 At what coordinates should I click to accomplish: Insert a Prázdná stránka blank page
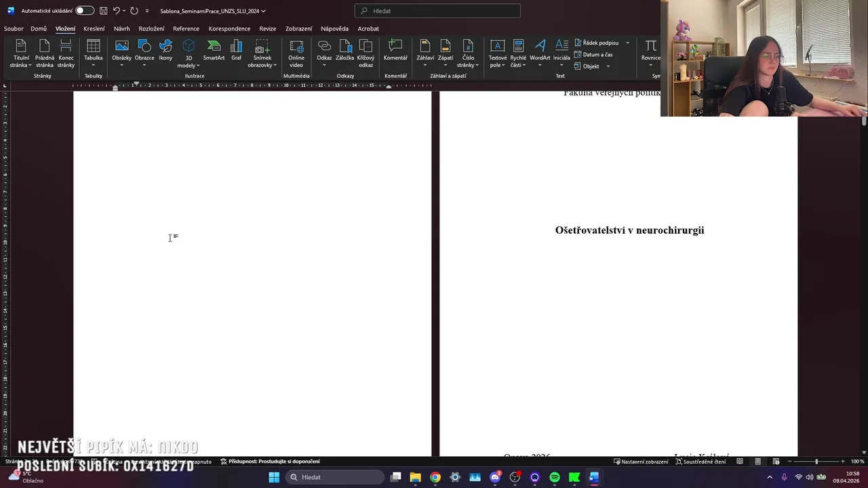(45, 54)
